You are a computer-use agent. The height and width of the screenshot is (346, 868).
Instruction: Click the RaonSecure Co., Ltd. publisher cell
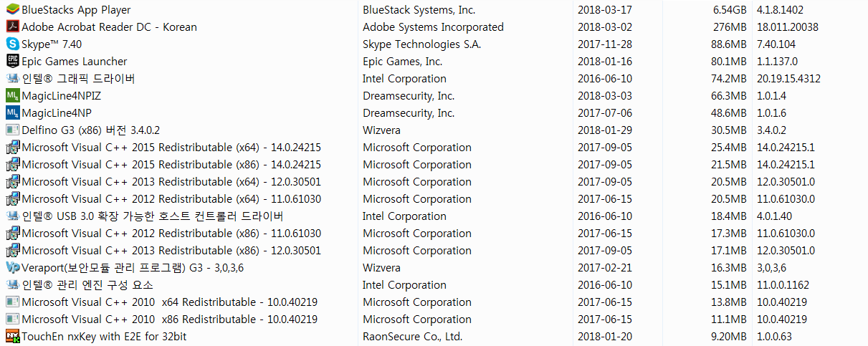point(413,337)
